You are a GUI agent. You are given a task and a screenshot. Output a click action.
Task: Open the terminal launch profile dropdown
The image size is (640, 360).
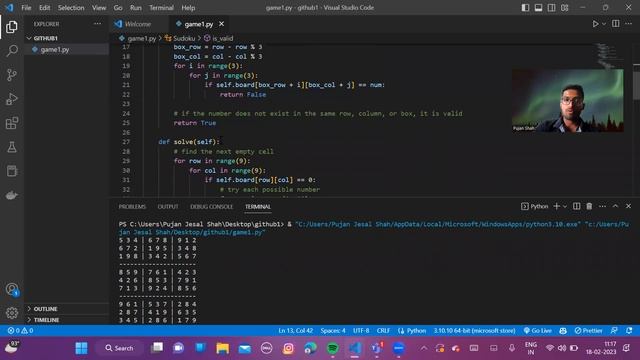coord(565,207)
